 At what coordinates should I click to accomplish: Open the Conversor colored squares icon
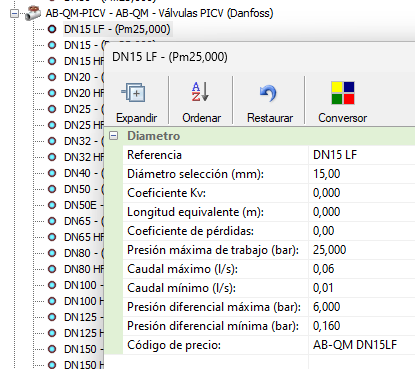(x=343, y=93)
